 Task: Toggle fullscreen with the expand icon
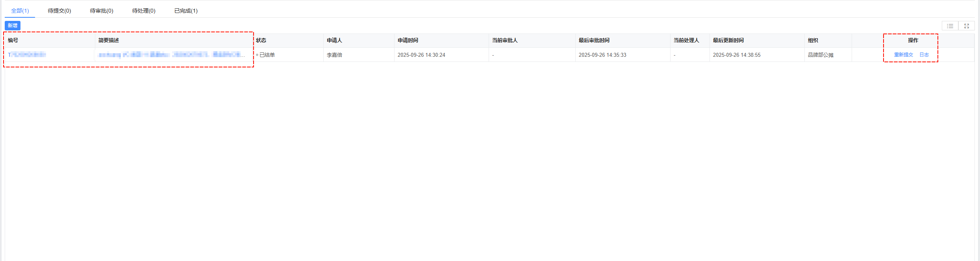966,26
